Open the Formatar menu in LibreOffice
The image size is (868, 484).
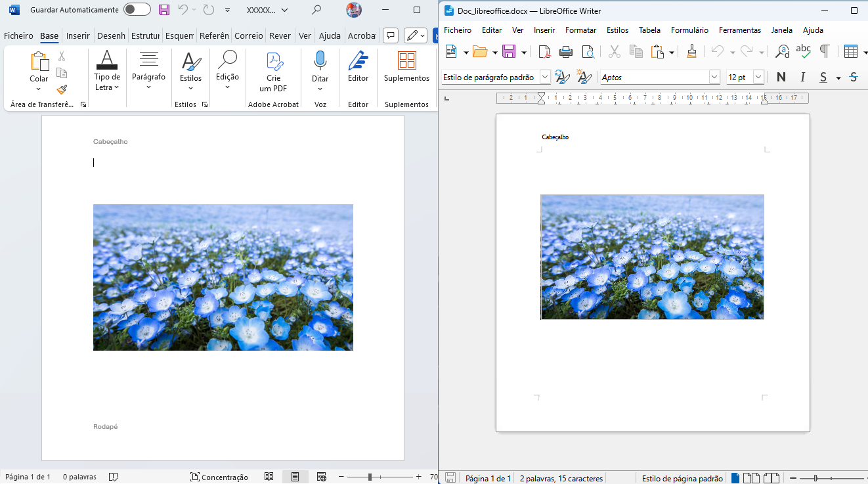(580, 30)
